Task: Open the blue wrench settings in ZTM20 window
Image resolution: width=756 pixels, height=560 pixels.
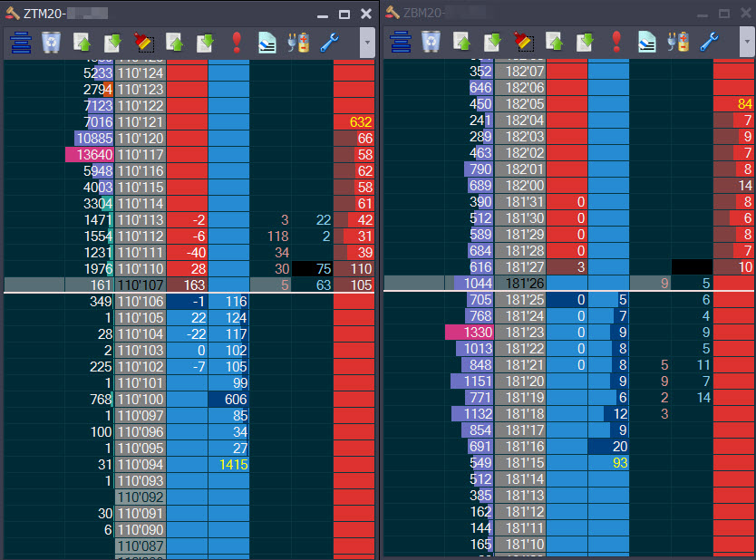Action: click(329, 42)
